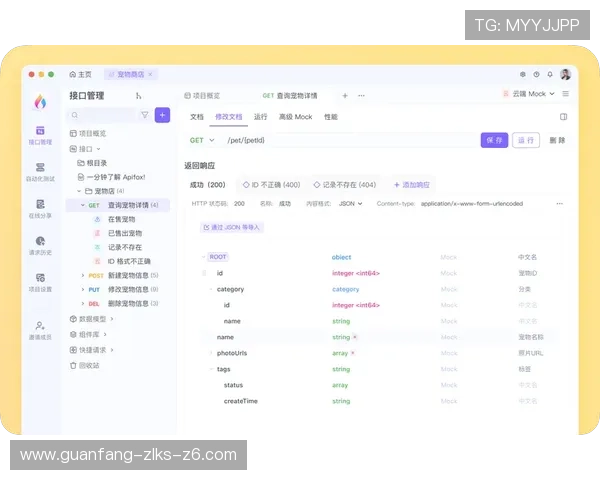Switch to the 修改文档 tab
This screenshot has height=480, width=600.
coord(228,117)
